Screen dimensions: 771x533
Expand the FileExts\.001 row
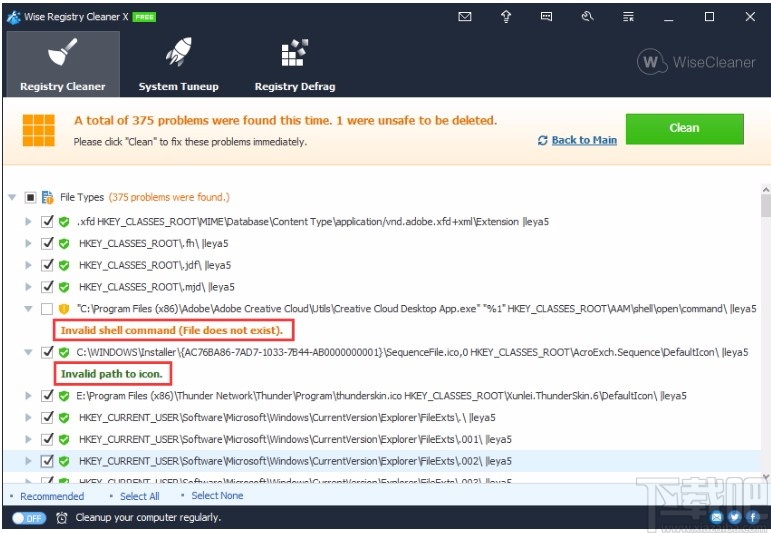point(29,439)
